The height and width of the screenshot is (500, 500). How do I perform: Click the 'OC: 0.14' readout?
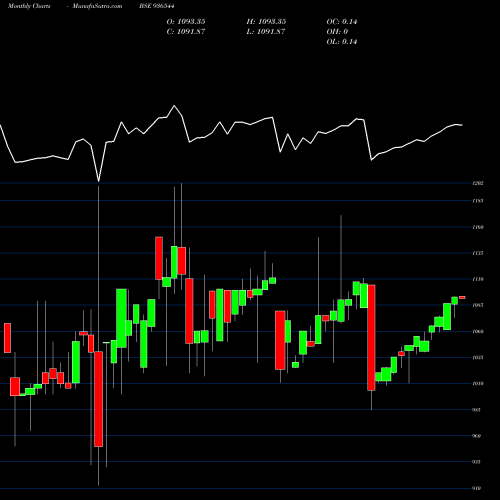tap(342, 22)
